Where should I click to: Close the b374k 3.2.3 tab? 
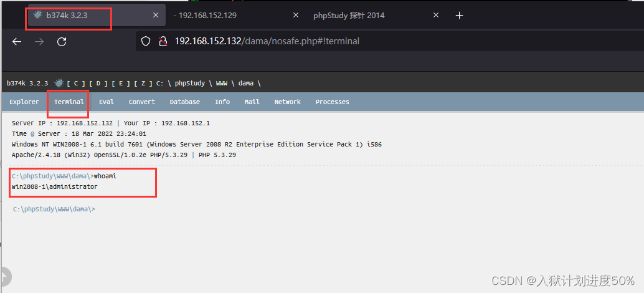(x=156, y=15)
